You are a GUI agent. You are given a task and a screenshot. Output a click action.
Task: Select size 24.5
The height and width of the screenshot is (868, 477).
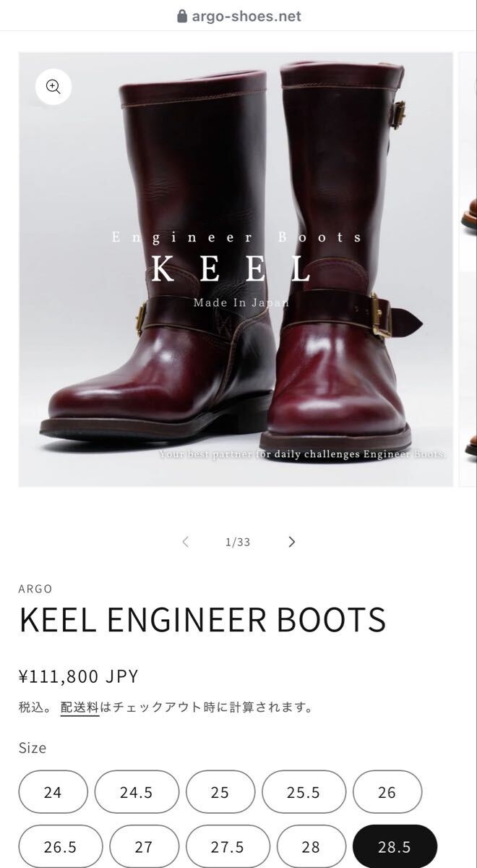click(137, 792)
